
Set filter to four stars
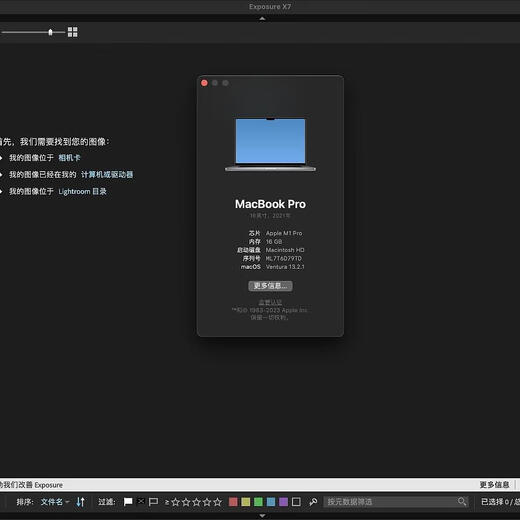[207, 502]
